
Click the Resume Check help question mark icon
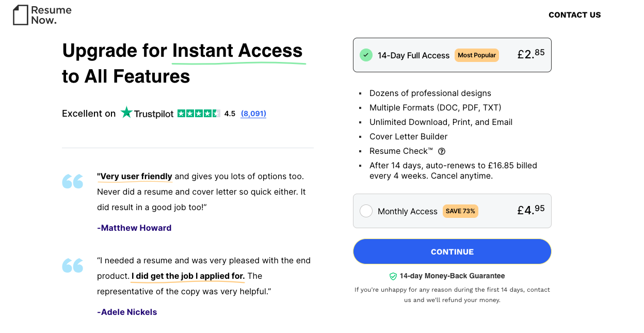[x=442, y=151]
